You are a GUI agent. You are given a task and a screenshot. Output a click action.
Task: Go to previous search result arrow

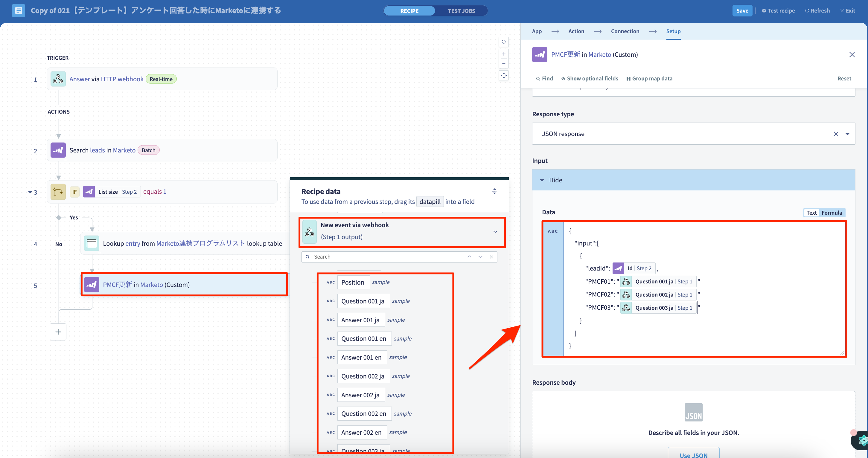(469, 257)
